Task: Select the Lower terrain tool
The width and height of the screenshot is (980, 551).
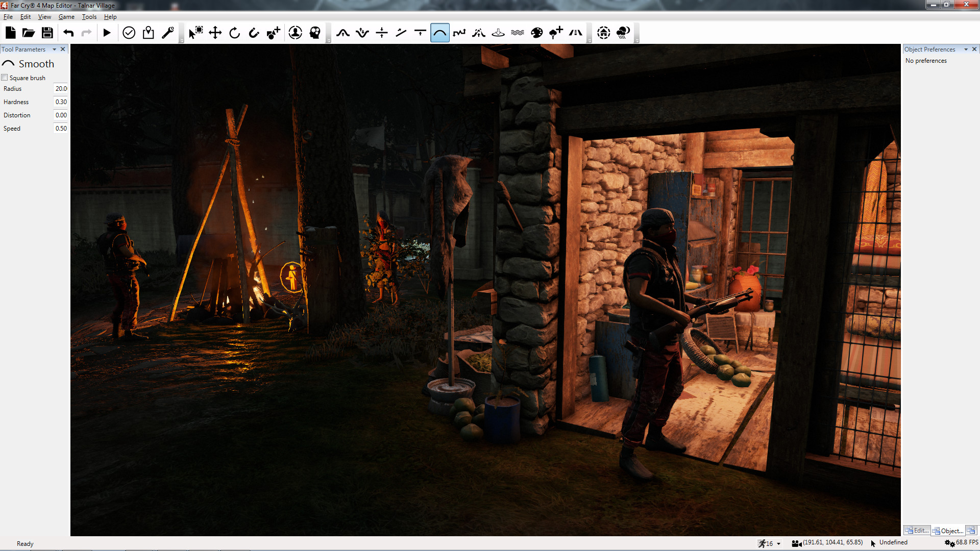Action: coord(362,33)
